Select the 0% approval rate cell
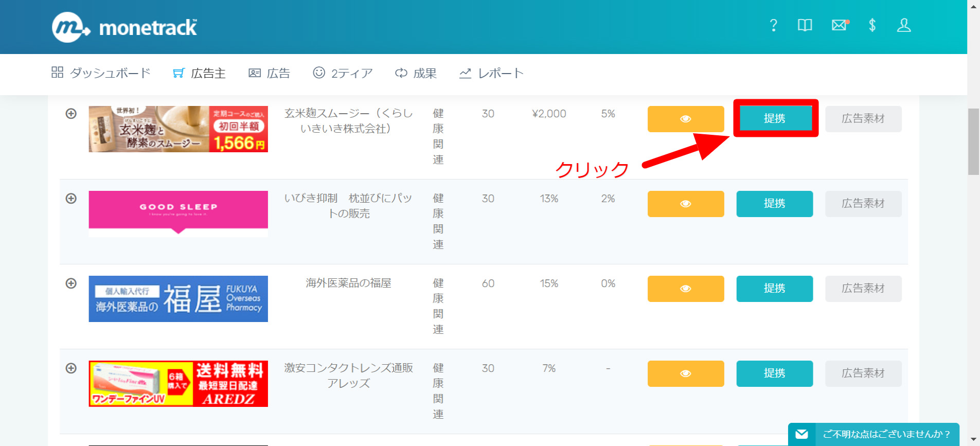 point(608,283)
